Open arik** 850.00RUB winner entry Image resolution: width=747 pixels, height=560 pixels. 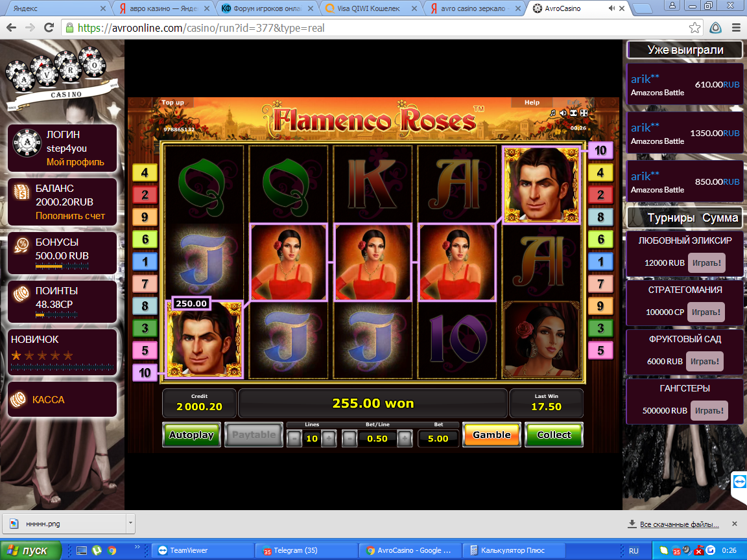(685, 182)
